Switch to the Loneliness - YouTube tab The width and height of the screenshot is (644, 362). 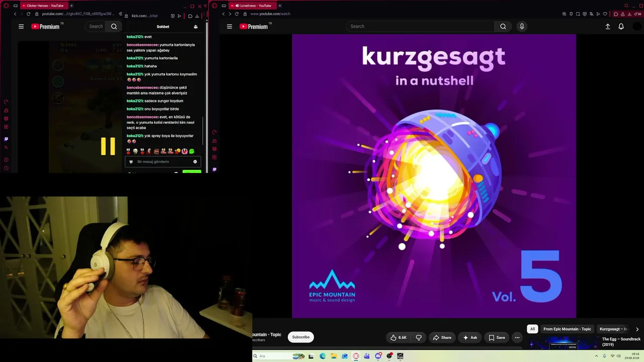tap(253, 6)
